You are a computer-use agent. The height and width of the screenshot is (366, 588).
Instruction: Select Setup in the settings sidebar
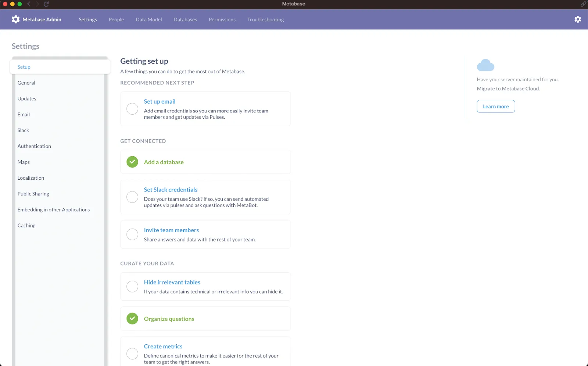[x=60, y=67]
